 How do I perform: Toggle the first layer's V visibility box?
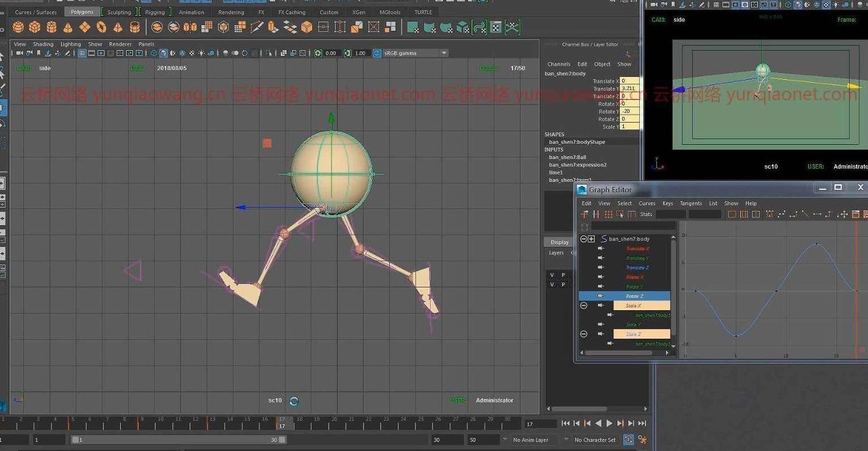[x=552, y=275]
